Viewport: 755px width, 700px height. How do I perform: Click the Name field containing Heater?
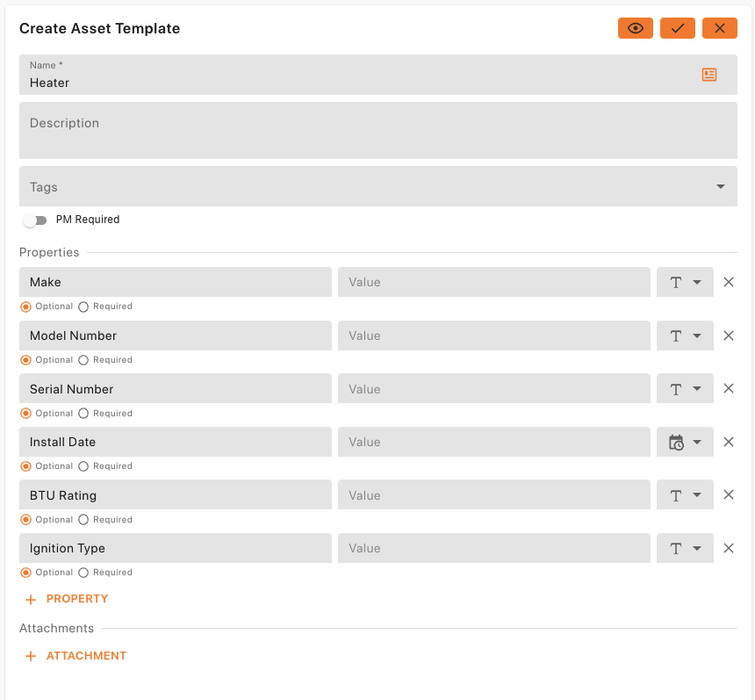(x=378, y=75)
